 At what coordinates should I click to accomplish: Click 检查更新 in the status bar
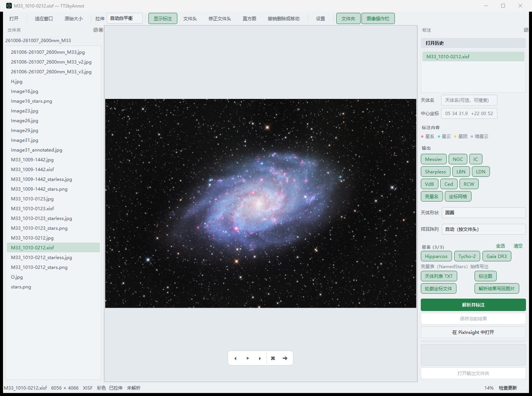pos(508,388)
